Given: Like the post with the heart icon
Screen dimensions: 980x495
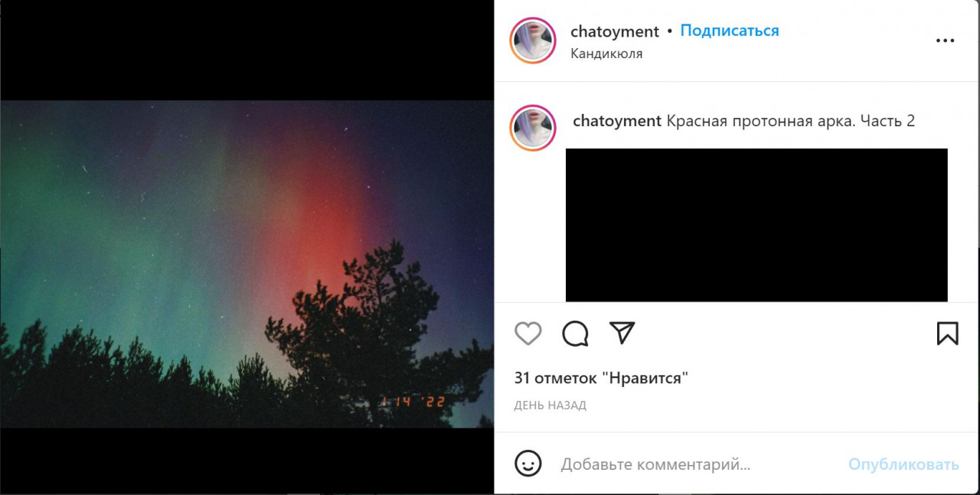Looking at the screenshot, I should tap(528, 334).
